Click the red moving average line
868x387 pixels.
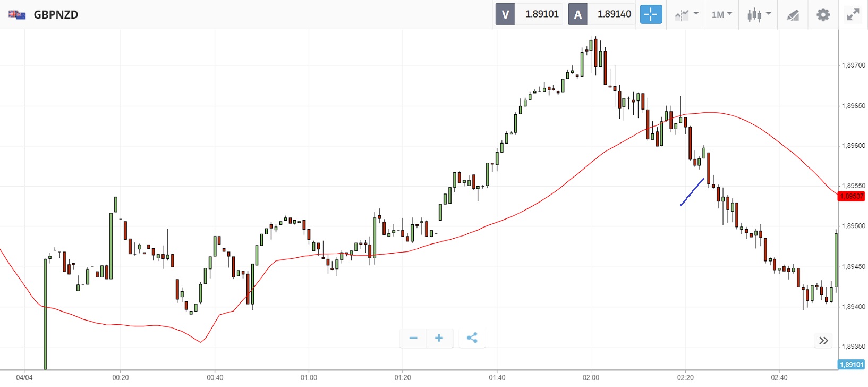coord(531,209)
